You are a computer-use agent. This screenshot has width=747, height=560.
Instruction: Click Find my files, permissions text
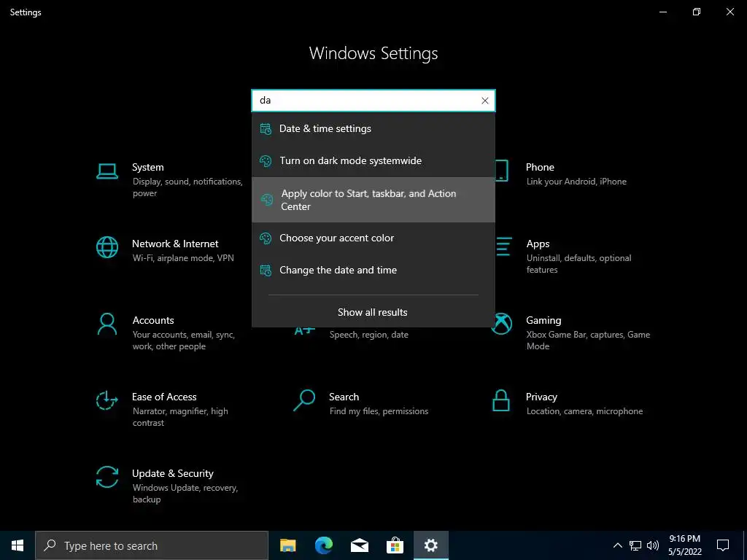379,411
